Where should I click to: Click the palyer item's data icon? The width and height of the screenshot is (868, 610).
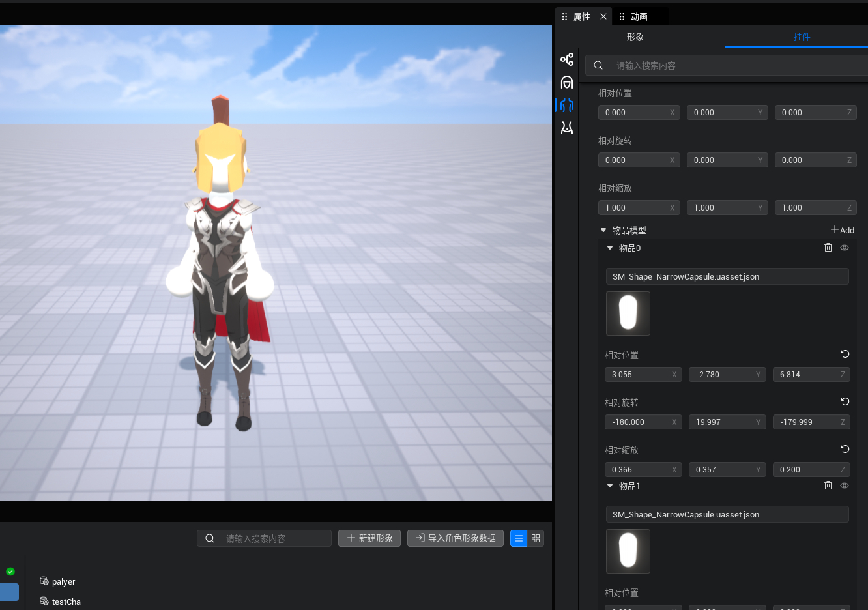click(x=44, y=581)
